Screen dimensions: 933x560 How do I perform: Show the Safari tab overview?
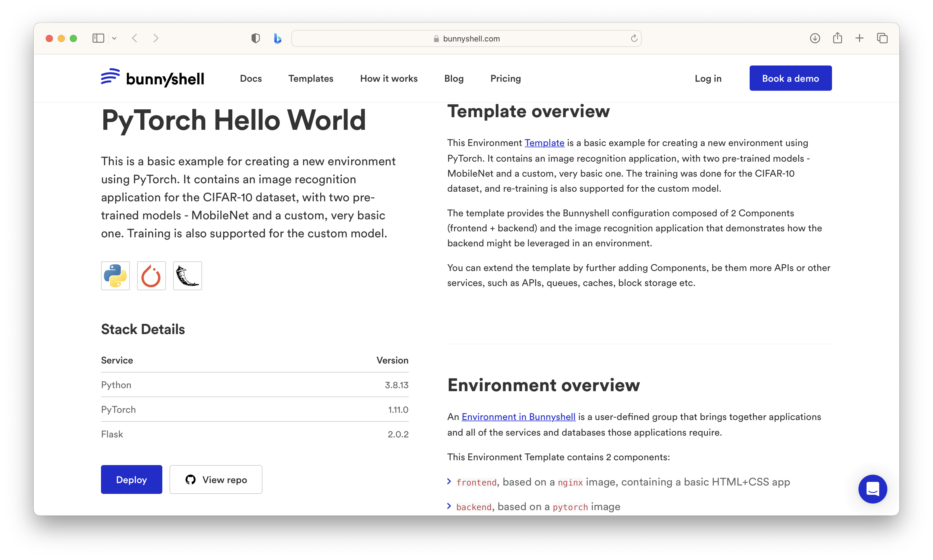click(882, 38)
